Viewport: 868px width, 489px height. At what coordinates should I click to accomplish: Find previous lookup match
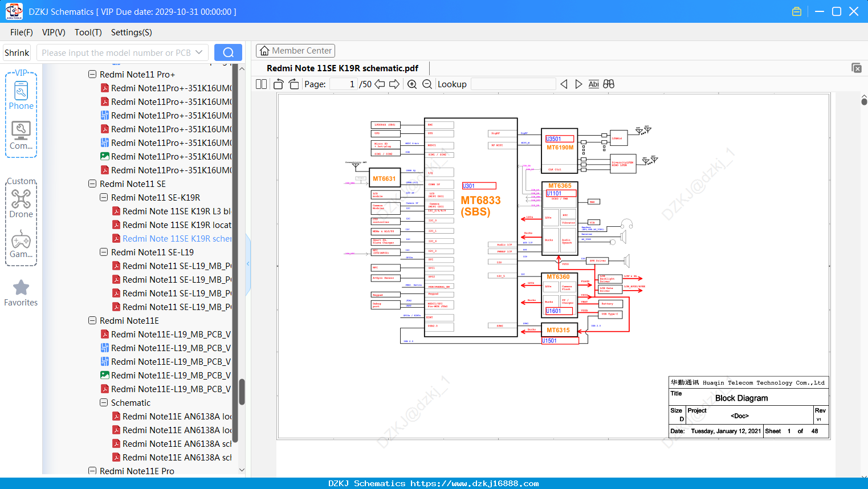click(x=564, y=84)
